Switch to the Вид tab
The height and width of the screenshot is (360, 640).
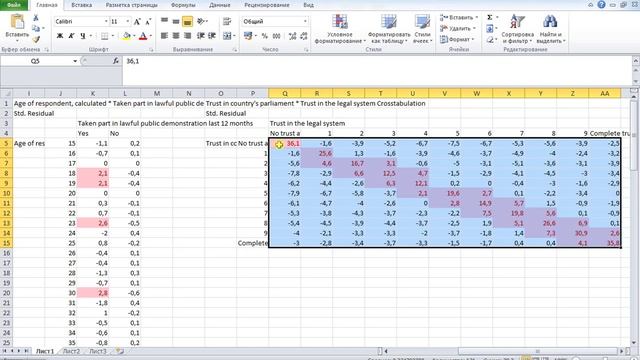click(x=309, y=5)
